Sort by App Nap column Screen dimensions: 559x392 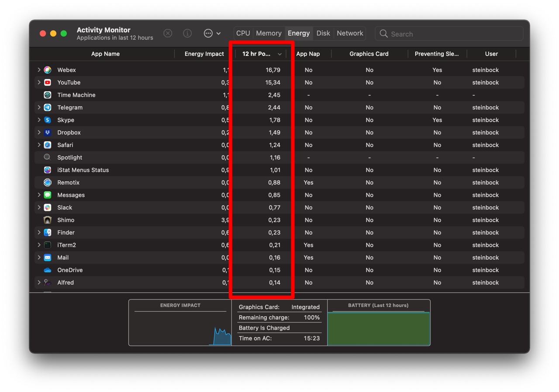point(308,54)
